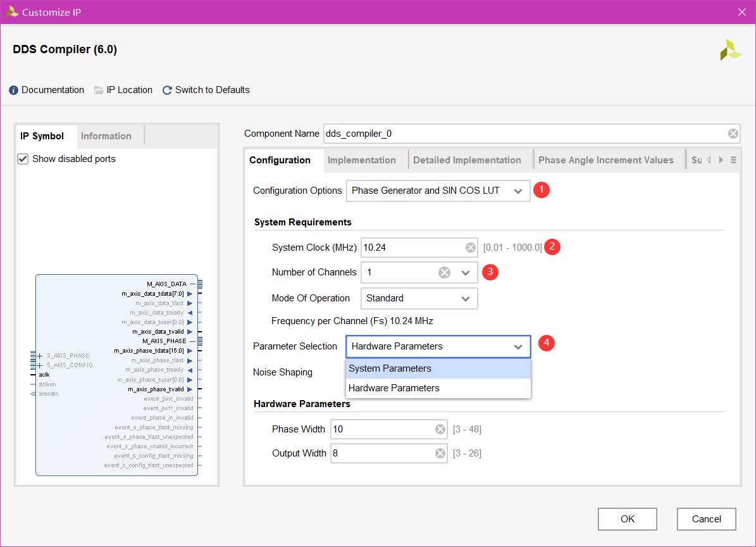Expand the S_AXIS_CONFIG port plus icon
This screenshot has height=547, width=756.
[x=39, y=366]
